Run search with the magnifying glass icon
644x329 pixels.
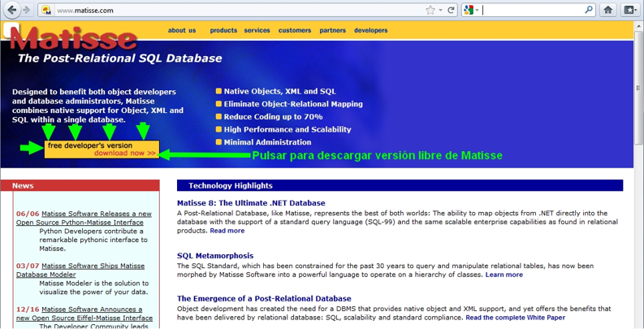[x=589, y=10]
